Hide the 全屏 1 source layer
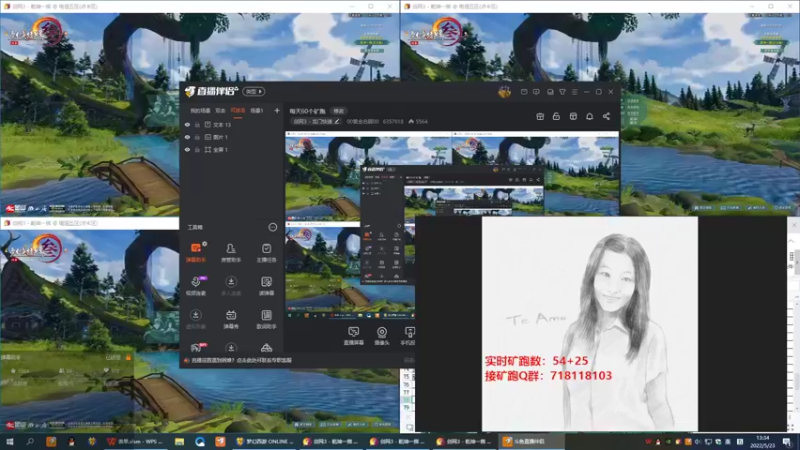Viewport: 800px width, 450px height. 187,149
